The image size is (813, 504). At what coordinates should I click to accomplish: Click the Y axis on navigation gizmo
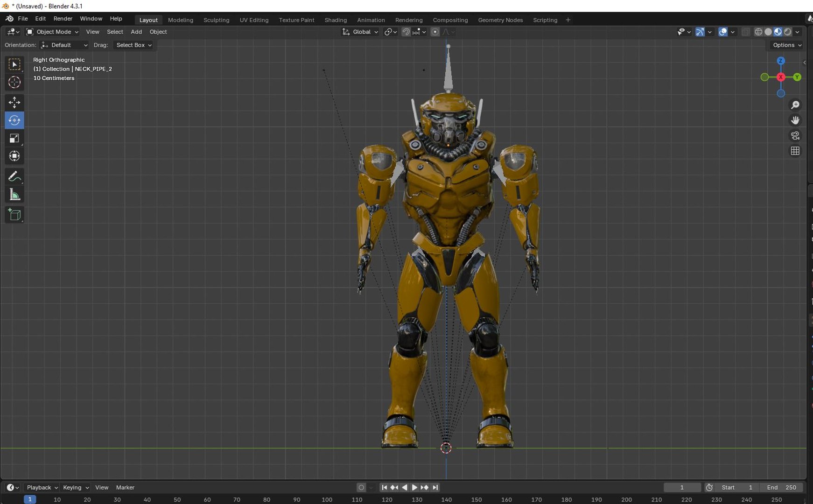[797, 77]
